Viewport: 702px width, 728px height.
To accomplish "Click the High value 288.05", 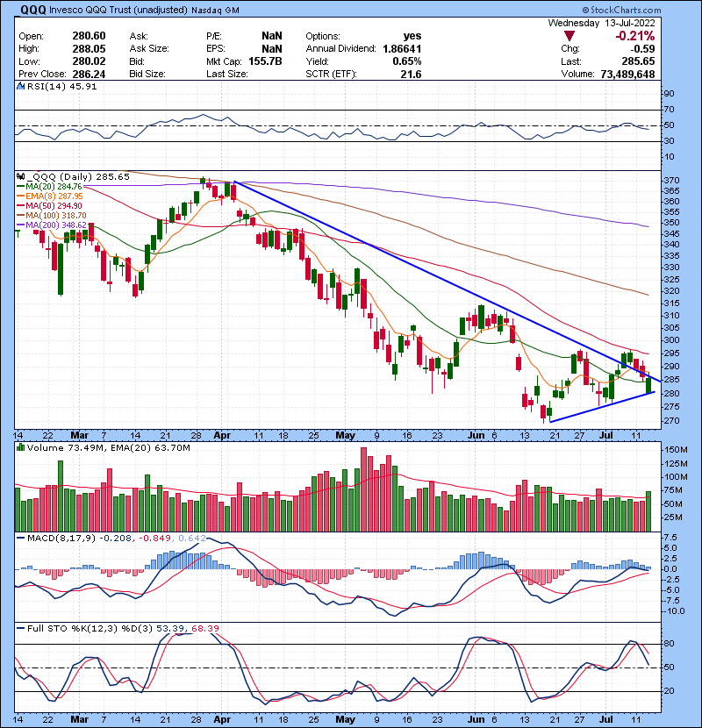I will pyautogui.click(x=89, y=49).
